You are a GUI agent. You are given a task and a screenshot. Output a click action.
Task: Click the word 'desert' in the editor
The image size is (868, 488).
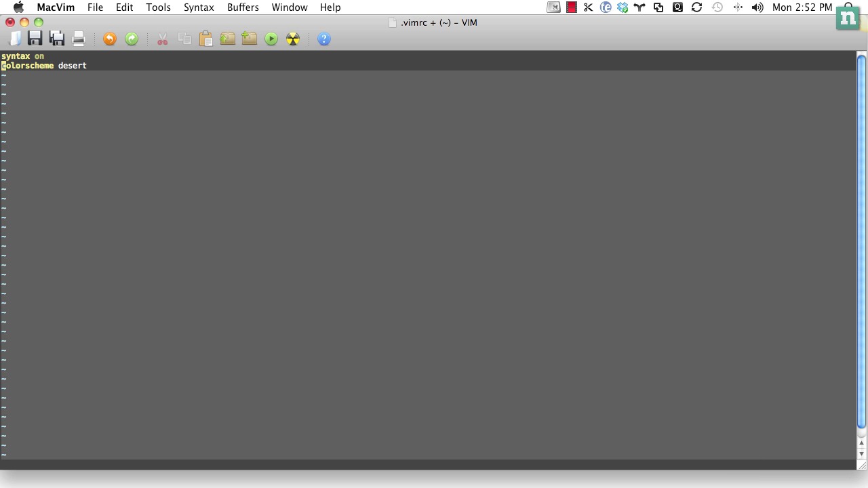(73, 66)
